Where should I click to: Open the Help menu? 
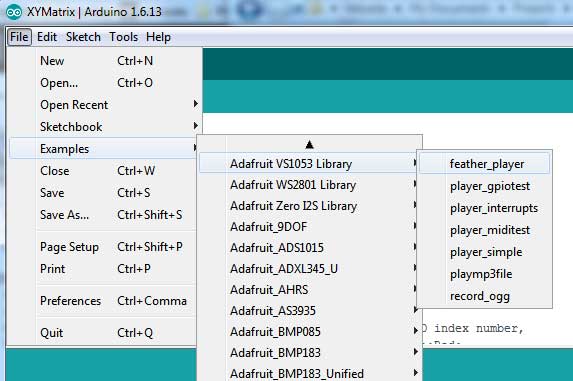(158, 37)
